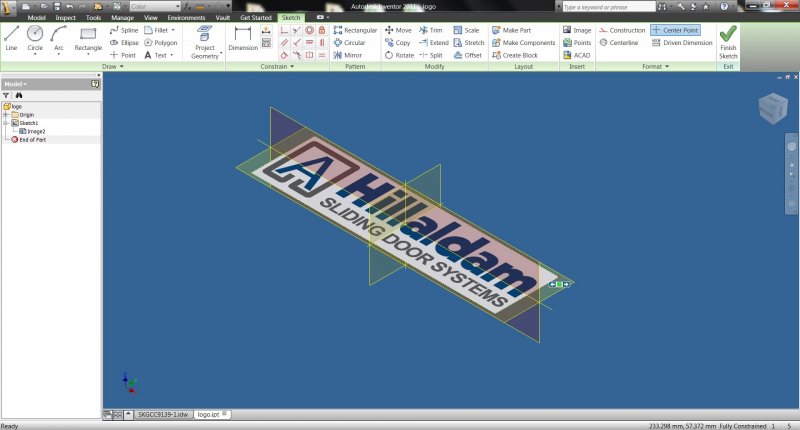Open the Model browser dropdown
The width and height of the screenshot is (800, 430).
click(15, 84)
